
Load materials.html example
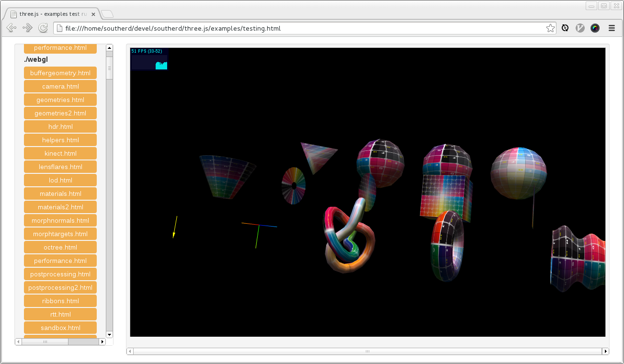pyautogui.click(x=60, y=193)
